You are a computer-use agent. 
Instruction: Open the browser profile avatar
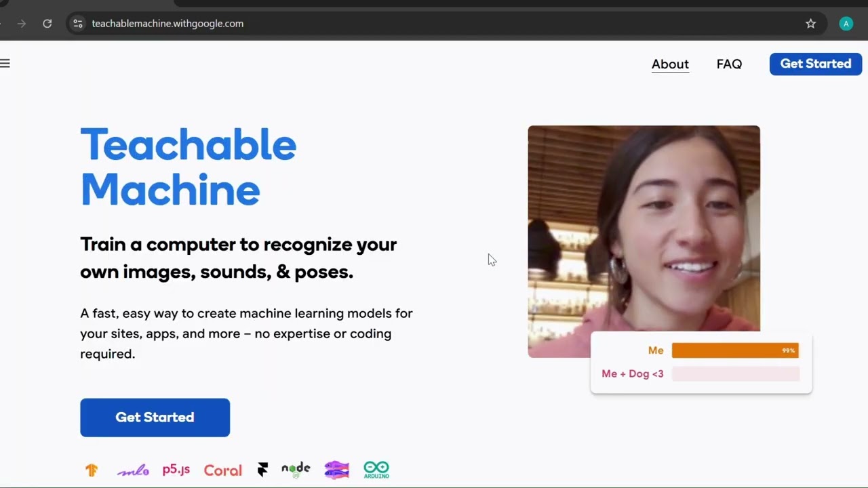pos(846,24)
